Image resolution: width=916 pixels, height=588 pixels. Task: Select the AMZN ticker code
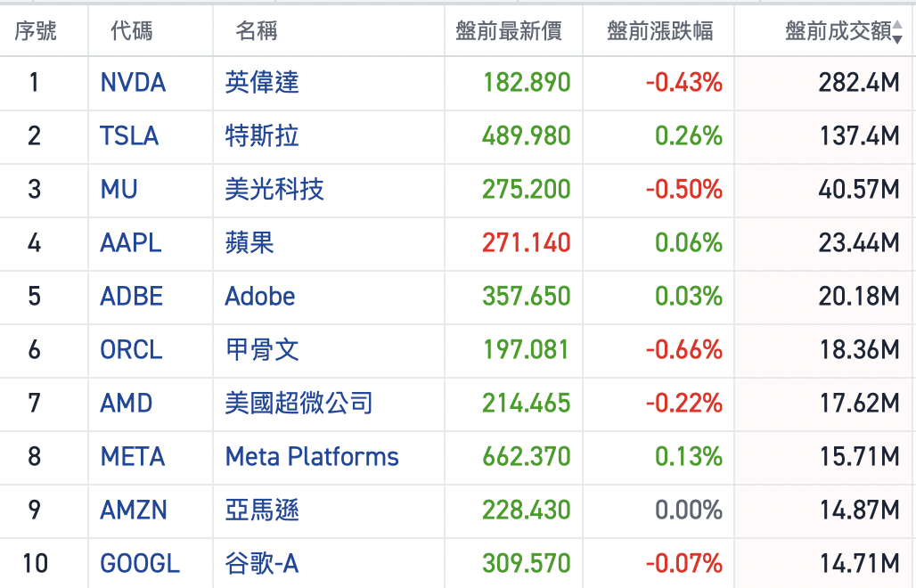click(134, 510)
